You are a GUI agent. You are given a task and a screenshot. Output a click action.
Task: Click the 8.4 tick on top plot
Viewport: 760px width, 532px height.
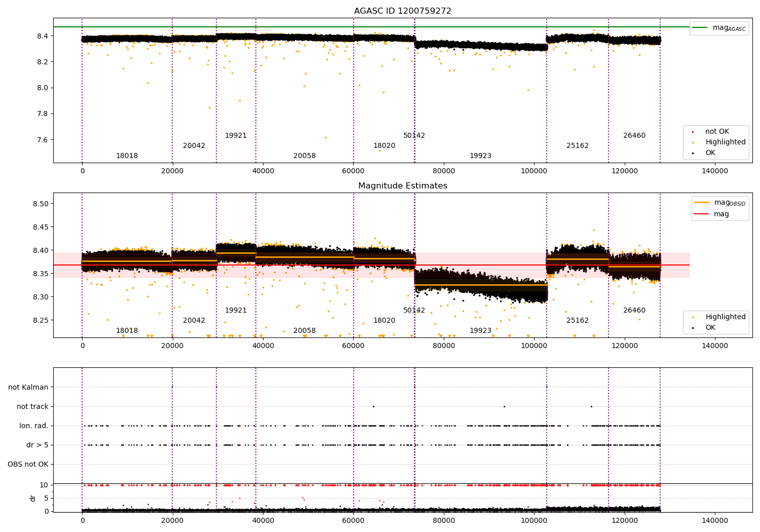point(43,36)
